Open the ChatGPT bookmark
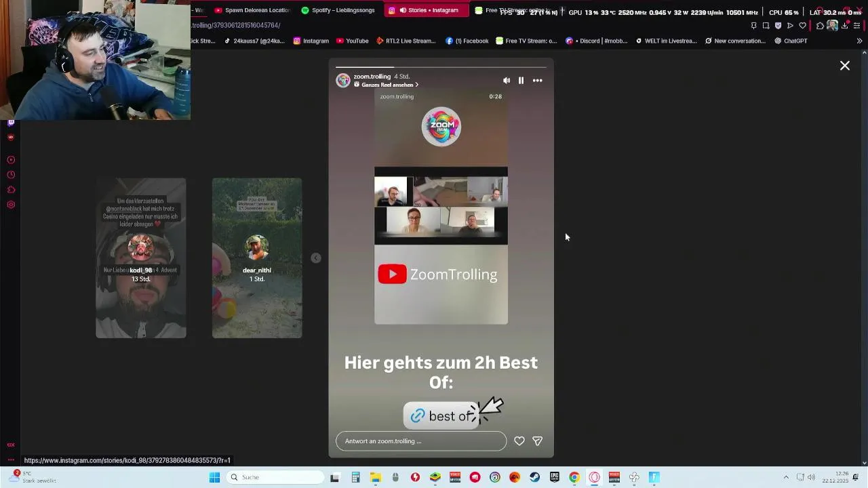The image size is (868, 488). (x=791, y=41)
